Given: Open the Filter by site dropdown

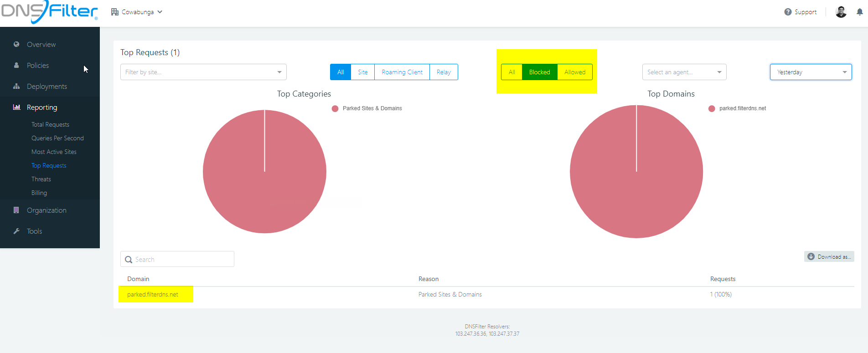Looking at the screenshot, I should pos(203,72).
